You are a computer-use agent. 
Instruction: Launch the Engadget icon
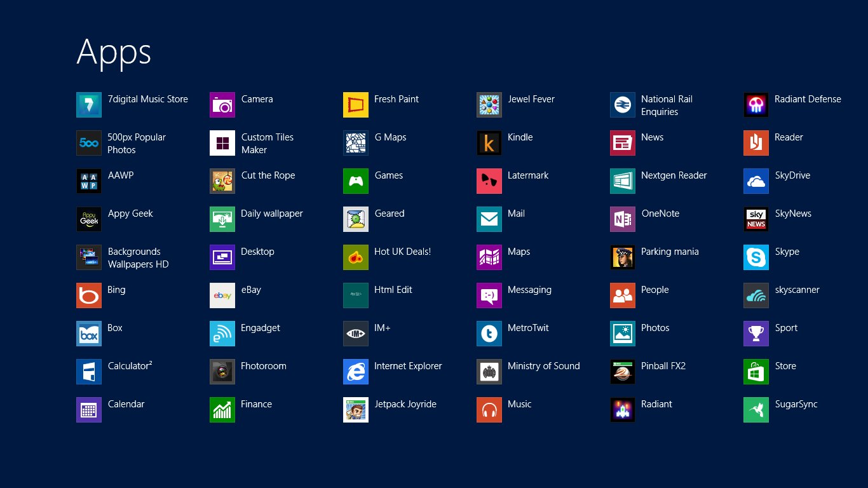click(222, 334)
